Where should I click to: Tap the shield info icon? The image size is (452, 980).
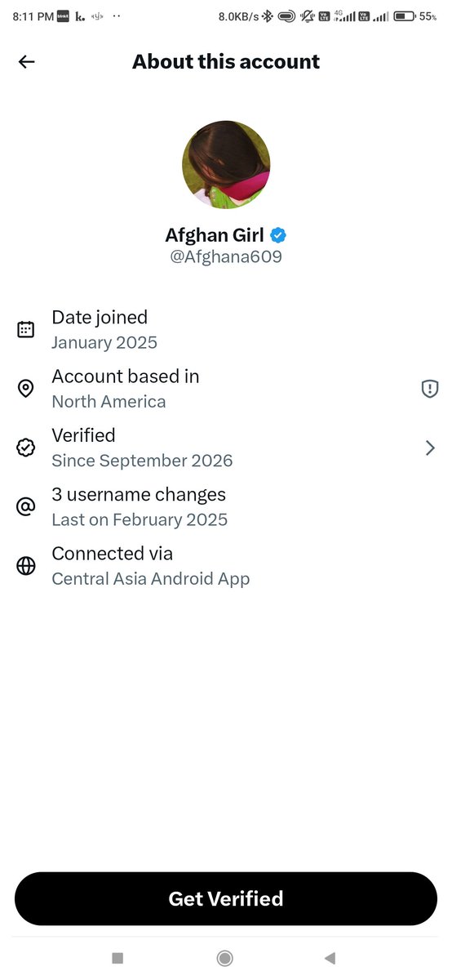pyautogui.click(x=430, y=389)
